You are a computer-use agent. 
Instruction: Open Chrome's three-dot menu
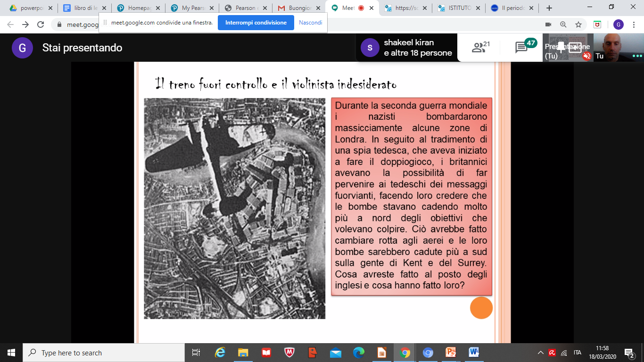[x=635, y=25]
